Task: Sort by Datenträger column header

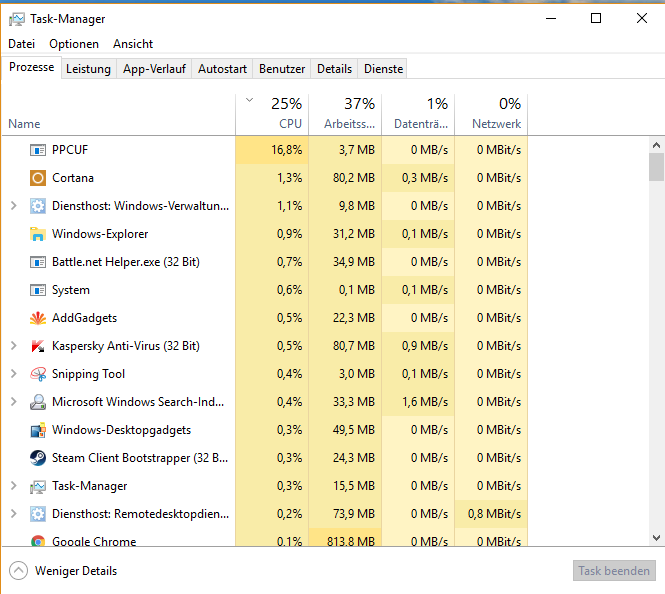Action: [x=418, y=114]
